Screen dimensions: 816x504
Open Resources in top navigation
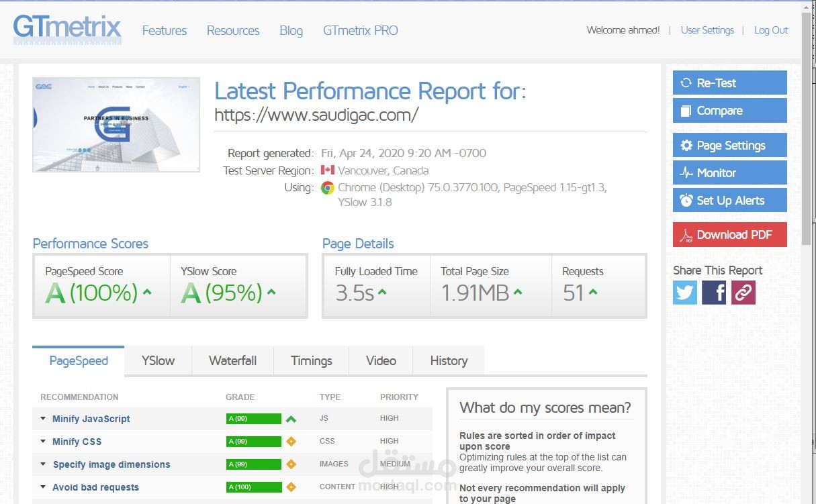[x=233, y=31]
